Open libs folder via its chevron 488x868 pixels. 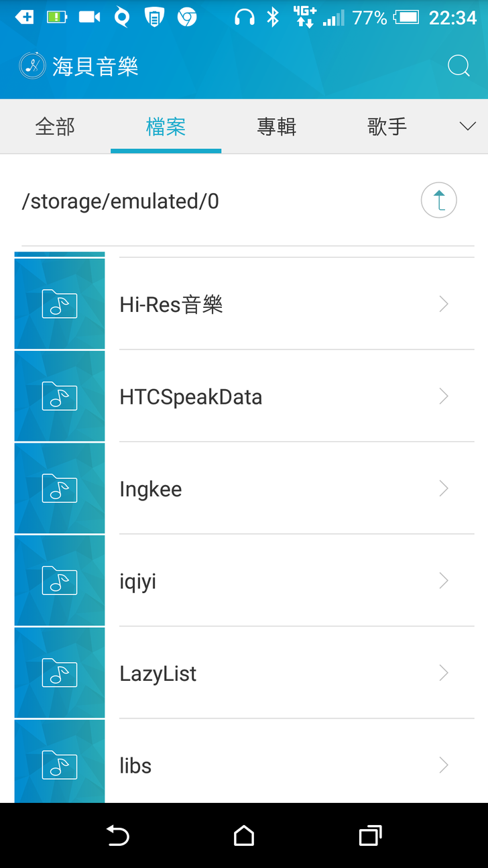(x=443, y=765)
